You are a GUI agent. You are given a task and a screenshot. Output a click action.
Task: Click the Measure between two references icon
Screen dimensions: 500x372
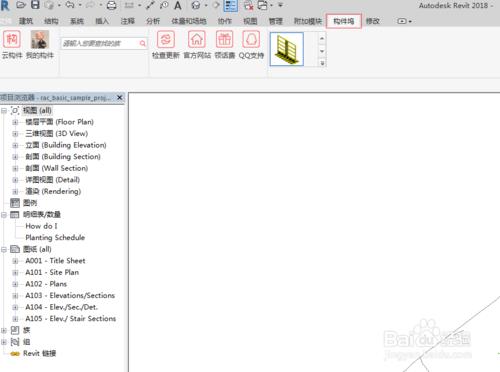(129, 5)
